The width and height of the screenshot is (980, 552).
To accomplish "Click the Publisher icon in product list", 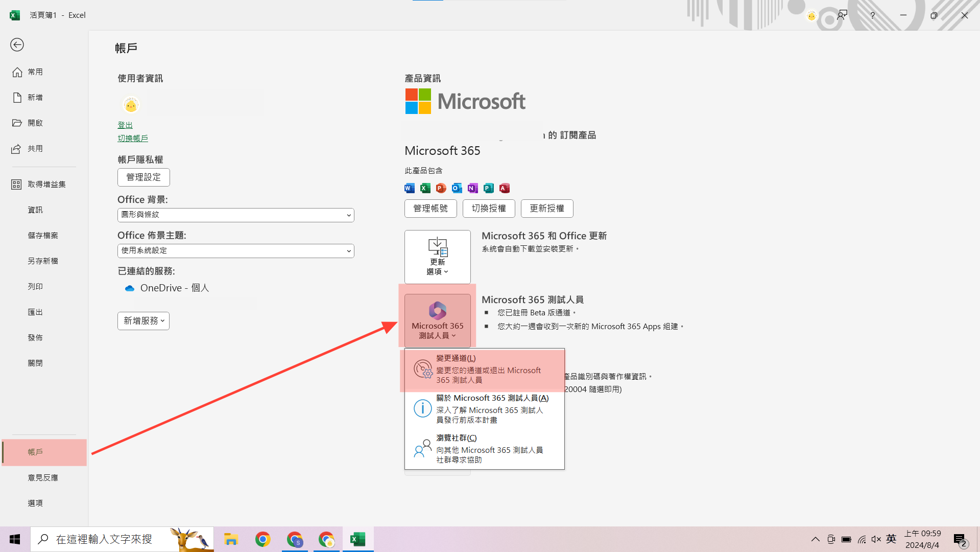I will (x=489, y=188).
